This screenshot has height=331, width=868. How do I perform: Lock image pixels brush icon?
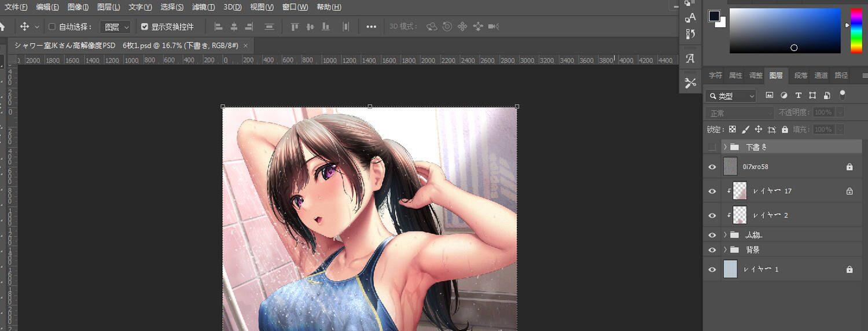tap(745, 130)
